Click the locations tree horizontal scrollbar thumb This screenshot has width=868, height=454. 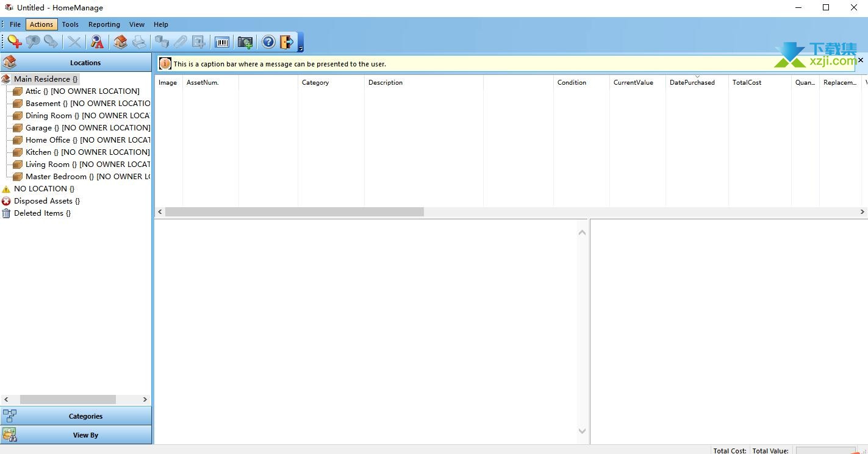click(68, 399)
